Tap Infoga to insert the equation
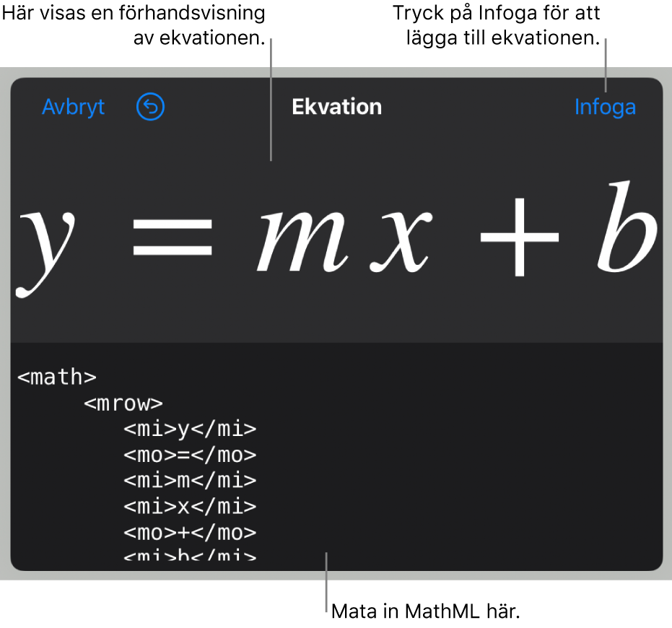Viewport: 672px width, 628px height. point(605,107)
